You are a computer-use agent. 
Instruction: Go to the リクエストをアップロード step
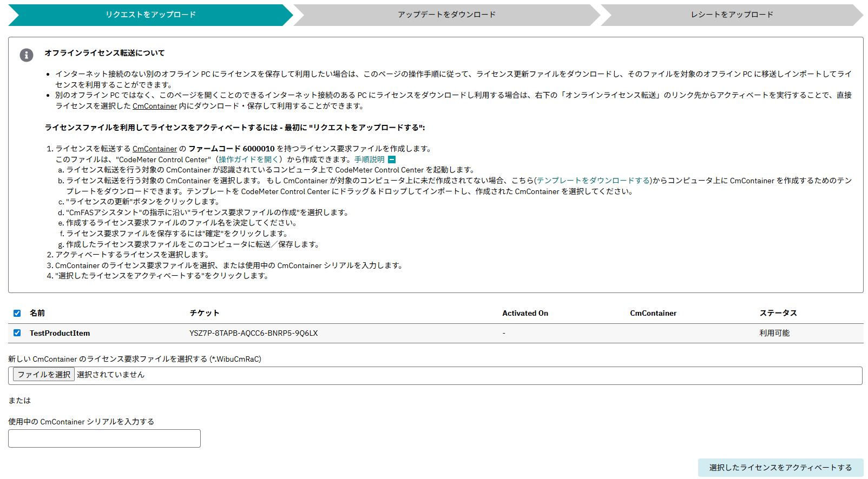pos(150,15)
